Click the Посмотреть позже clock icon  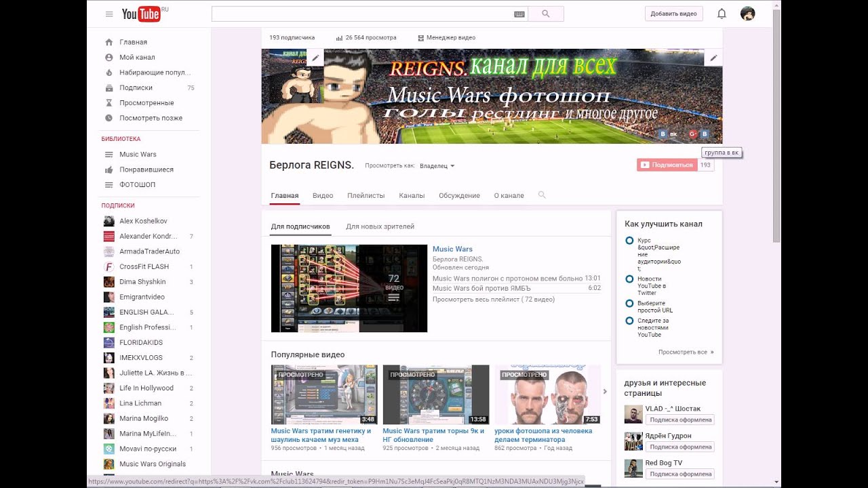[x=108, y=118]
